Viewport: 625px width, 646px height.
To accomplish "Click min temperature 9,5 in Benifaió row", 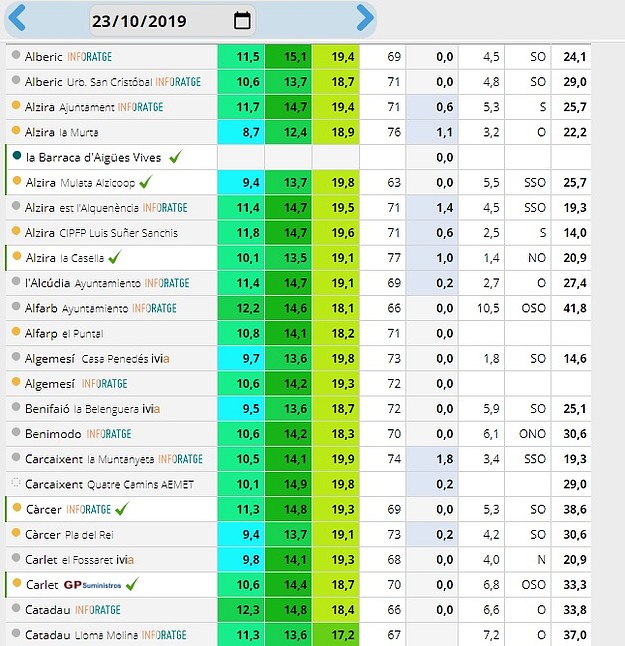I will coord(241,409).
